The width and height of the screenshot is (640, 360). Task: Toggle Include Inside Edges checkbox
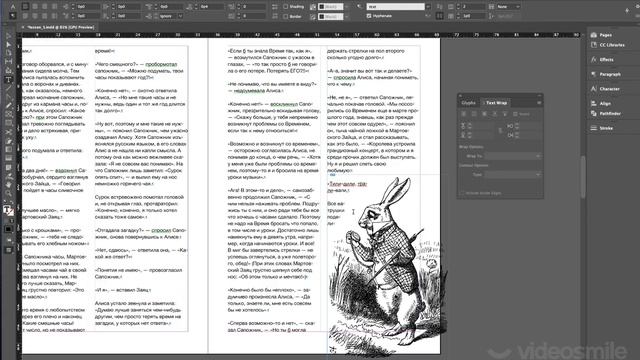[x=462, y=193]
